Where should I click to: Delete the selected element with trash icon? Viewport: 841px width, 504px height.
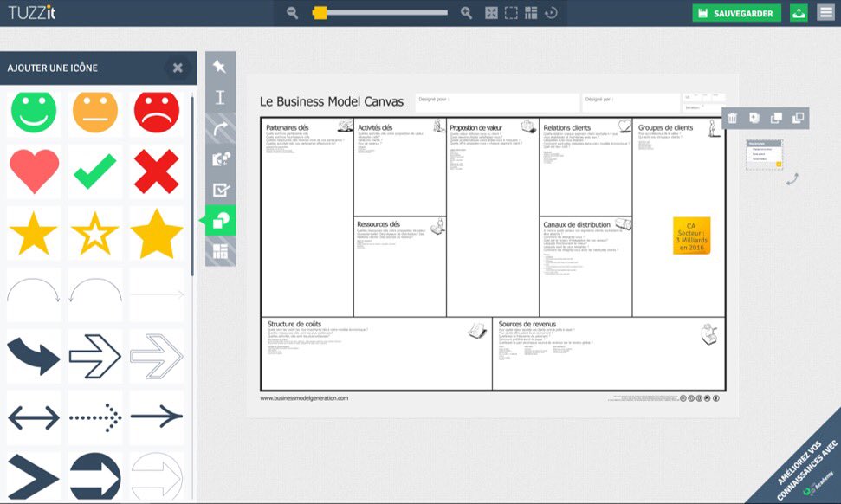(x=733, y=118)
